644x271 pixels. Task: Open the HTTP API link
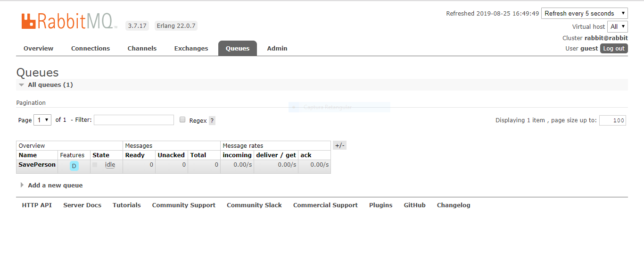[x=37, y=205]
